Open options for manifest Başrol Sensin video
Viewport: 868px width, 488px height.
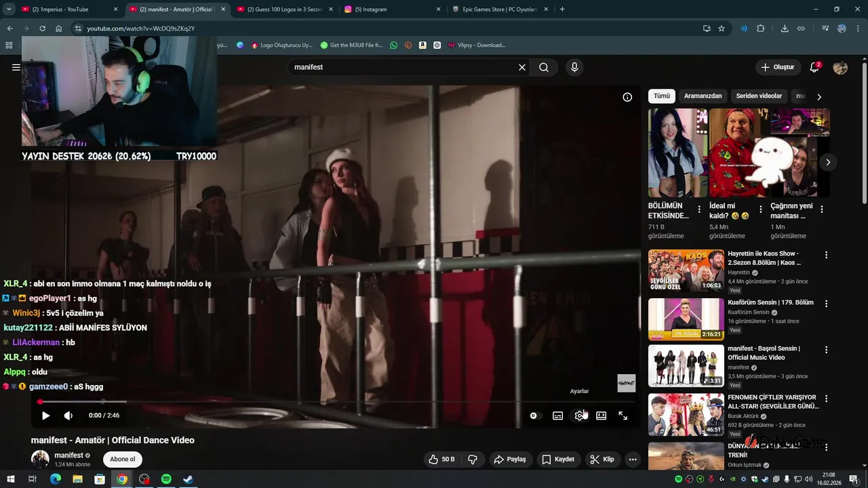[826, 350]
